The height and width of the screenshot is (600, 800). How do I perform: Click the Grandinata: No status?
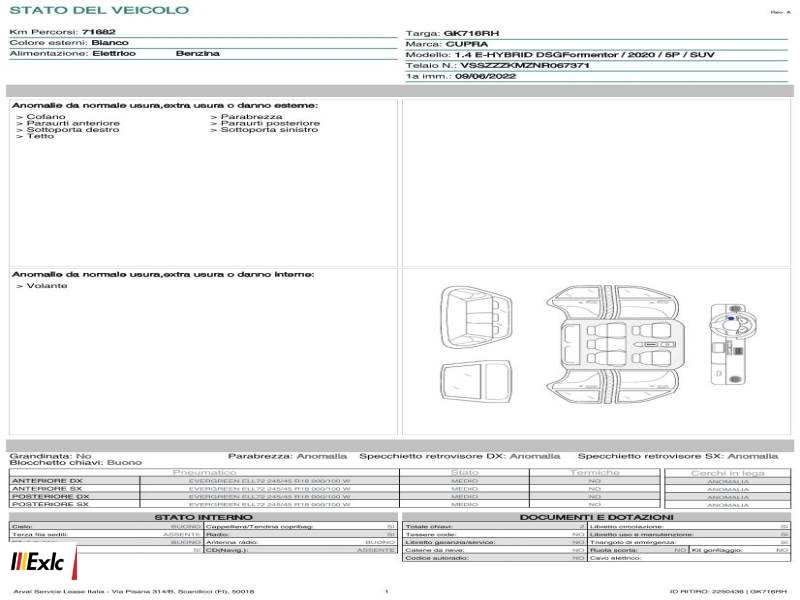(x=50, y=456)
